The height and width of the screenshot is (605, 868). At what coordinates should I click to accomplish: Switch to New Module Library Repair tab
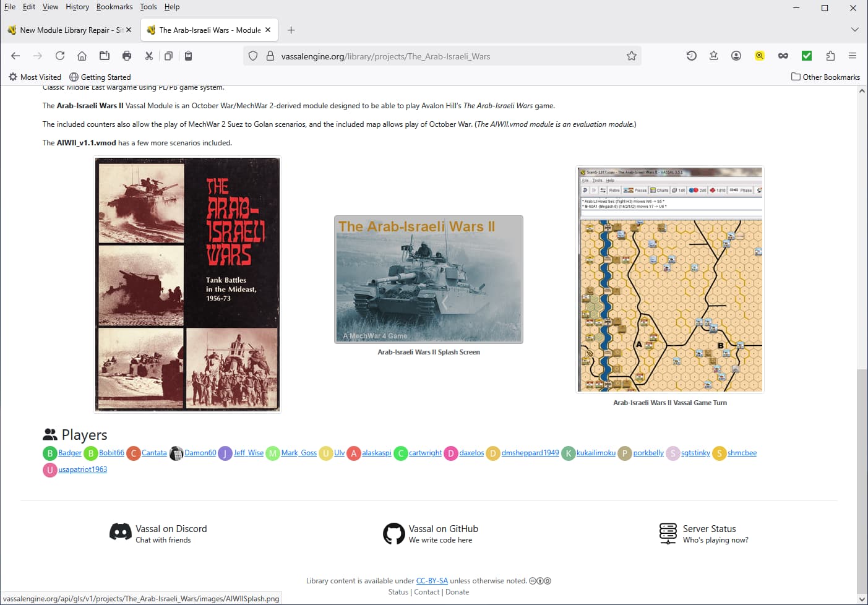pos(66,30)
